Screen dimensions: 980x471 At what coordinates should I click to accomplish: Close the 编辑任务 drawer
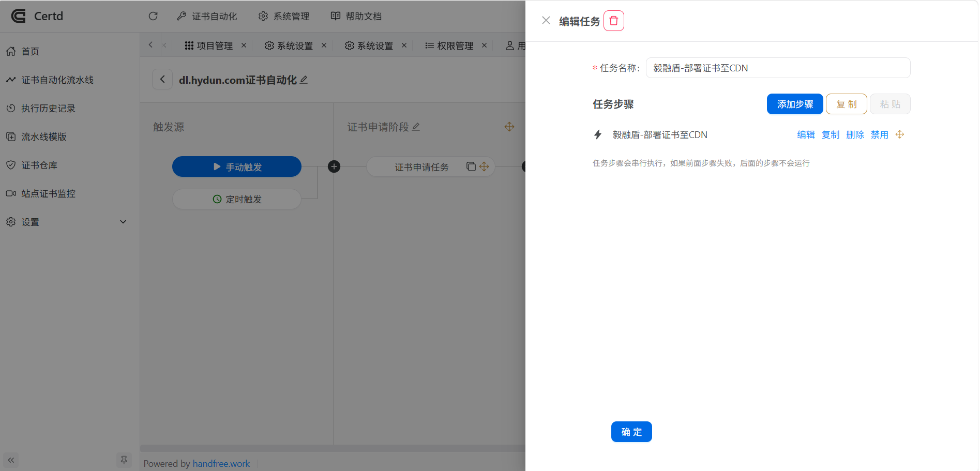coord(546,21)
